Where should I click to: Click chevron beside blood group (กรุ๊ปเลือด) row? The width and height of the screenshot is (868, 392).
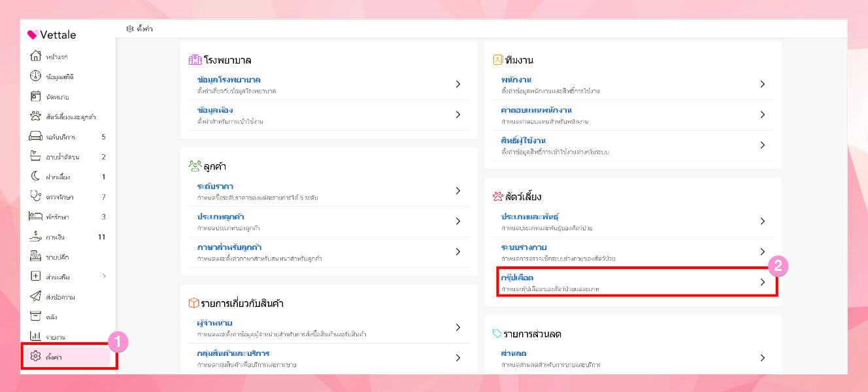(x=762, y=282)
